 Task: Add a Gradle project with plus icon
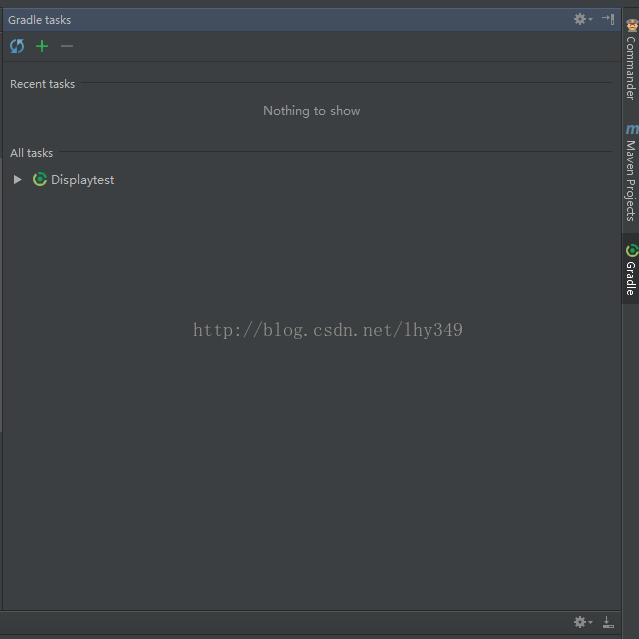pos(42,46)
